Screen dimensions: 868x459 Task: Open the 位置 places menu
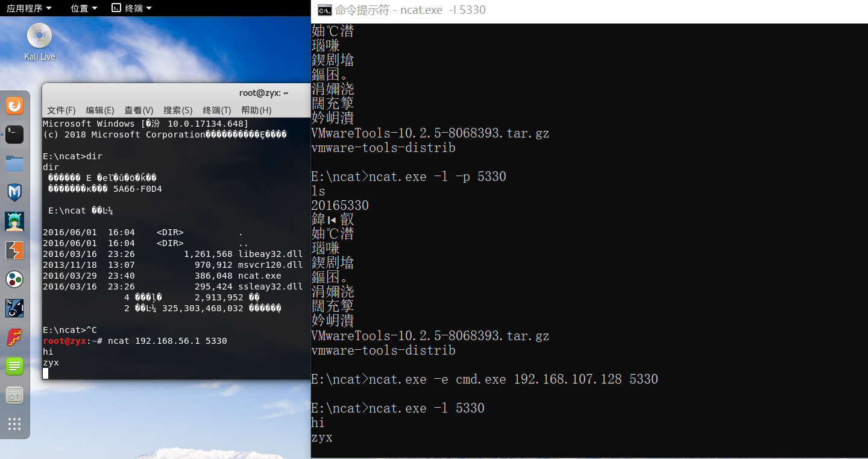84,8
